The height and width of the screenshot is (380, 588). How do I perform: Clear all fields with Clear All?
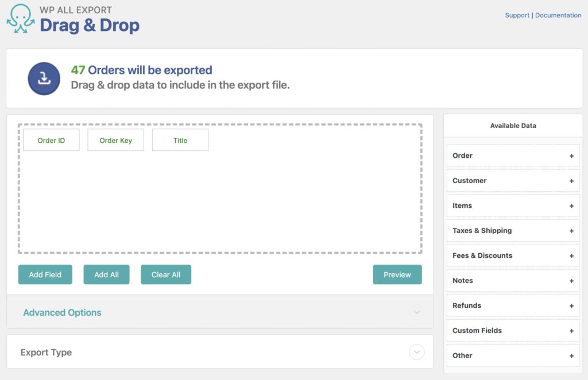point(166,274)
